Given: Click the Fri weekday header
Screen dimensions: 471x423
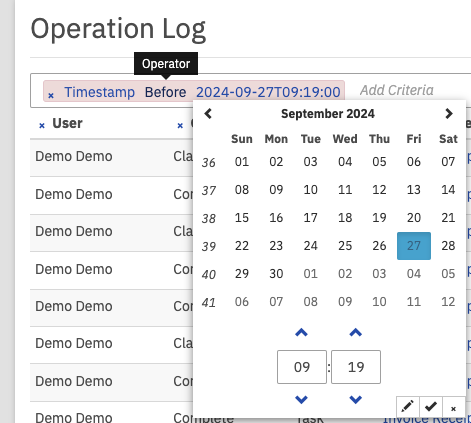Looking at the screenshot, I should (414, 139).
